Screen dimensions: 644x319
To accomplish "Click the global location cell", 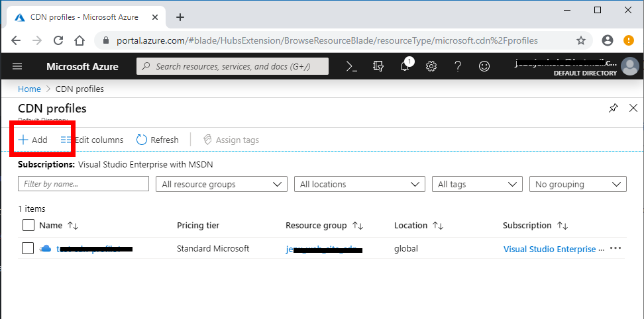I will [405, 248].
